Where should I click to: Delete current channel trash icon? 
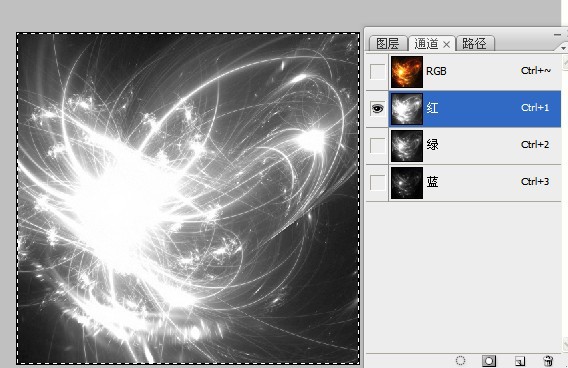[x=548, y=361]
